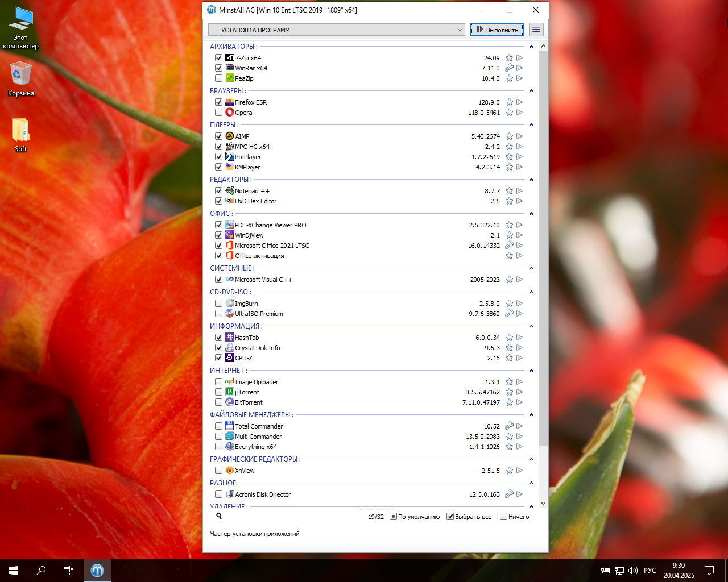Click the star icon in the 7-Zip x64 row
The height and width of the screenshot is (582, 728).
click(x=509, y=58)
